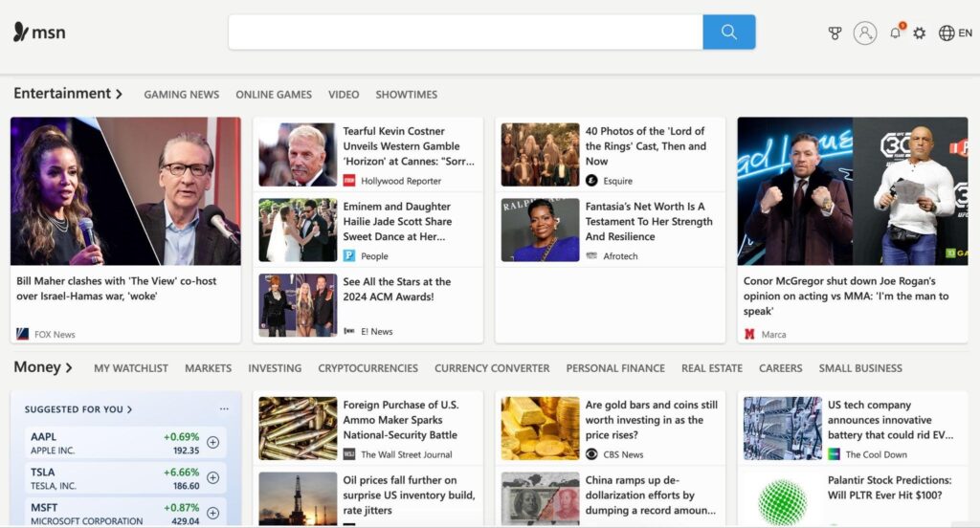Click Bill Maher article photo

125,191
